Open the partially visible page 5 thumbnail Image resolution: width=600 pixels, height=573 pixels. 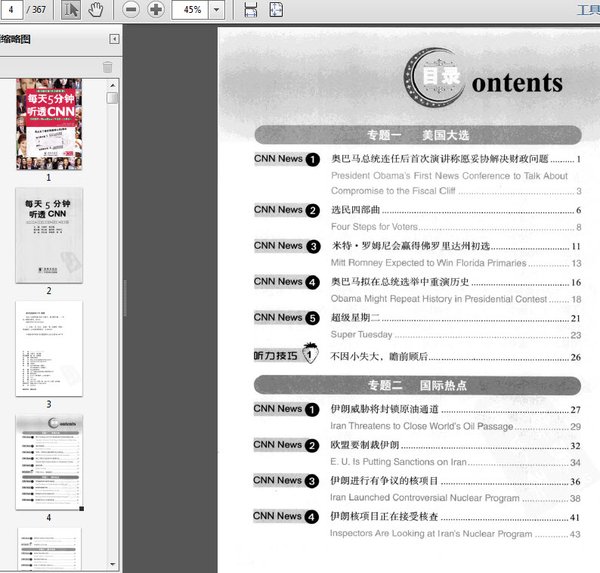click(49, 549)
